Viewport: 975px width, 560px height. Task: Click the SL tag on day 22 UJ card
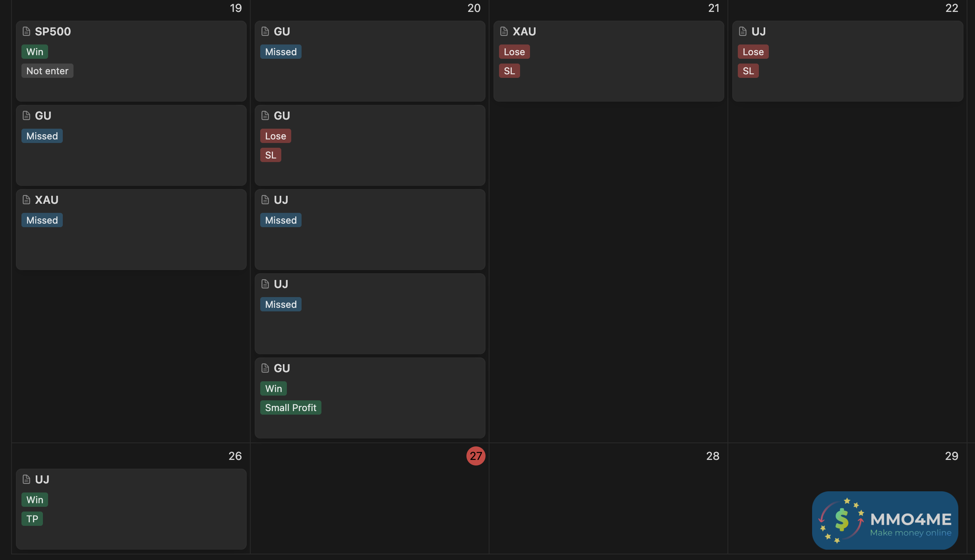(748, 71)
